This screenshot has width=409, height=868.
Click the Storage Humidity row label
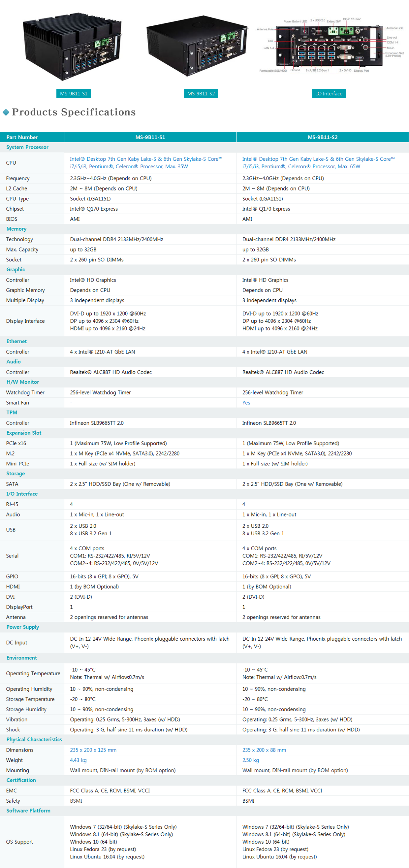pos(26,709)
